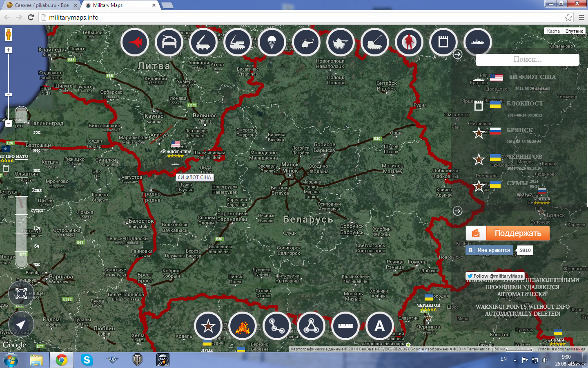Click the EN language indicator
The height and width of the screenshot is (368, 588).
pos(503,359)
